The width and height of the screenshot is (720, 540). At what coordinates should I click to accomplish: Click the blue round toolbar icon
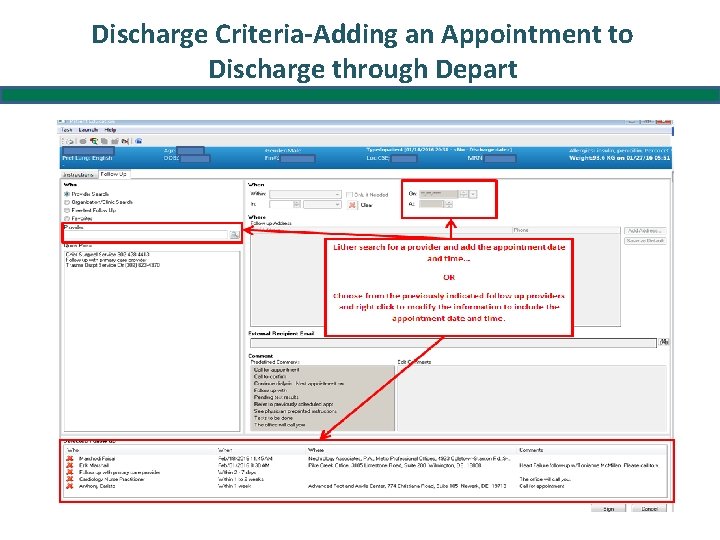[x=139, y=141]
